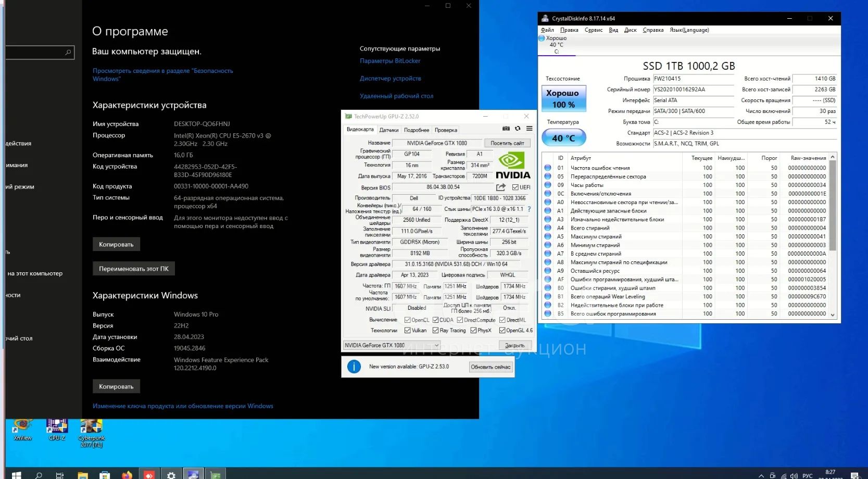This screenshot has width=868, height=479.
Task: Open Удаленный рабочий стол link
Action: [x=396, y=96]
